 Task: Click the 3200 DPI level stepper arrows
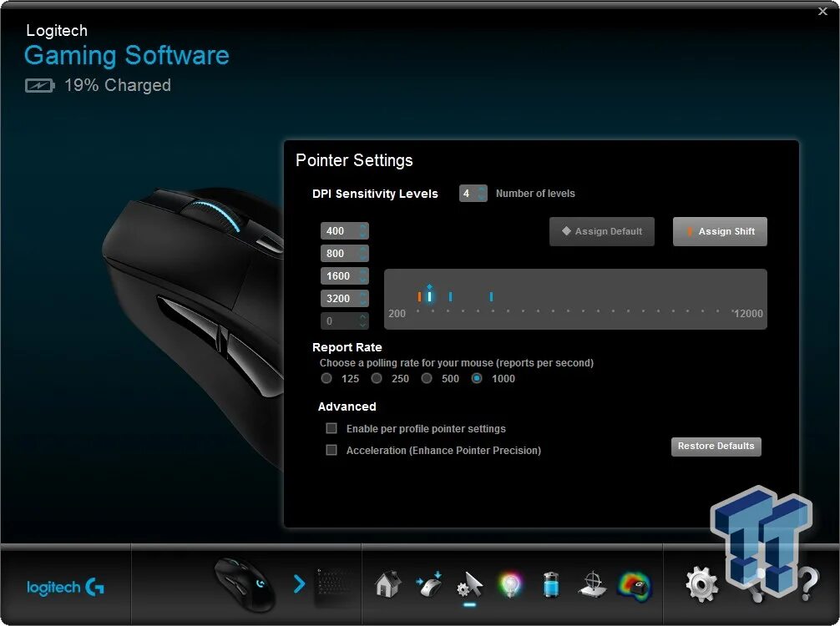pyautogui.click(x=363, y=298)
